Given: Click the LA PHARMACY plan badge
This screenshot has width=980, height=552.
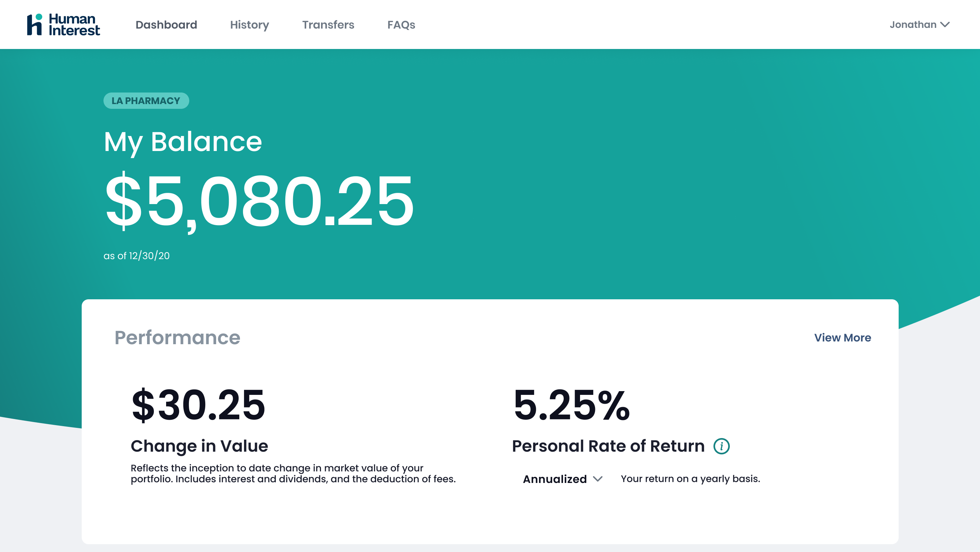Looking at the screenshot, I should tap(146, 101).
